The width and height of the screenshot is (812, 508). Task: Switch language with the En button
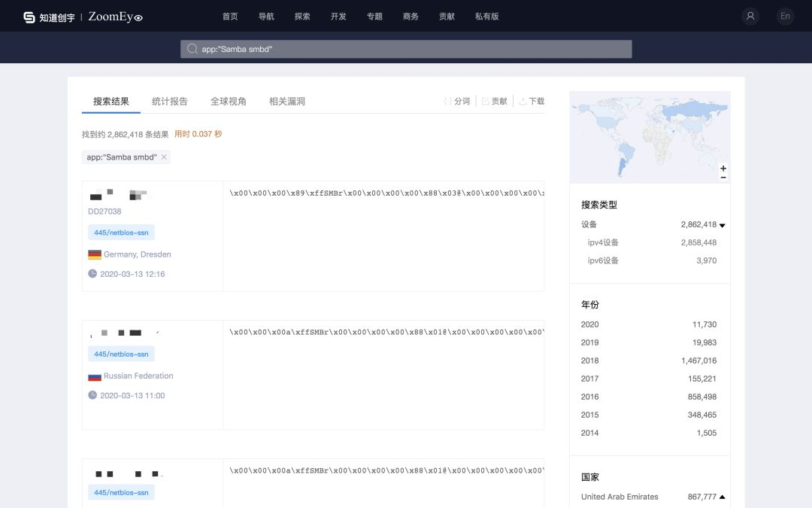785,16
